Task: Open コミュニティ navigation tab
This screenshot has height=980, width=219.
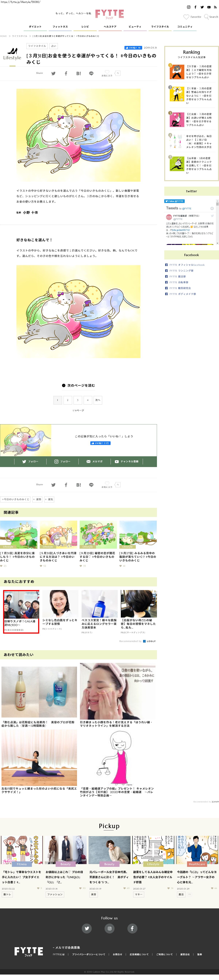Action: 185,27
